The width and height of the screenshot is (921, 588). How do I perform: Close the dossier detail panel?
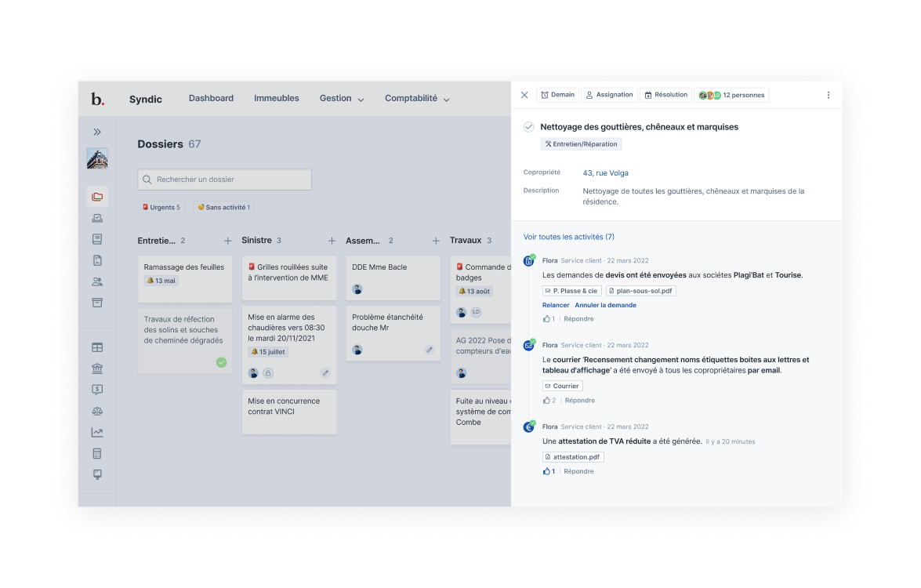(524, 95)
